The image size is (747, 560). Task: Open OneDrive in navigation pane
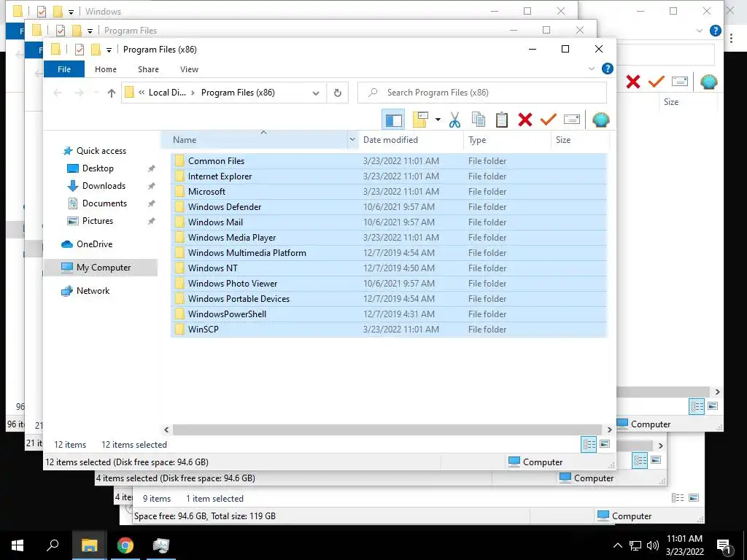94,244
